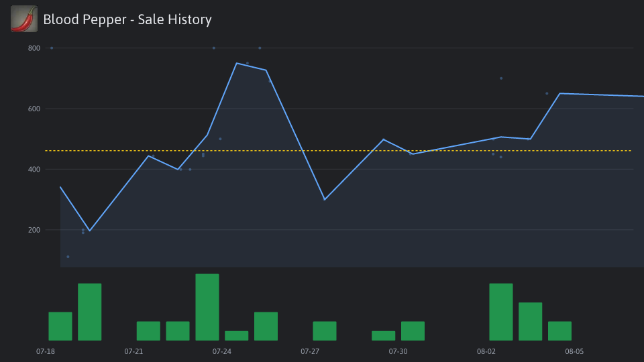Image resolution: width=644 pixels, height=362 pixels.
Task: Click the 07-30 date label
Action: 398,351
